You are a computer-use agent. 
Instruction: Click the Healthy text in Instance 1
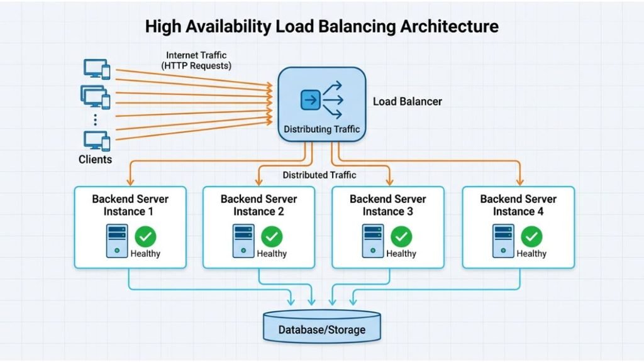[x=145, y=254]
